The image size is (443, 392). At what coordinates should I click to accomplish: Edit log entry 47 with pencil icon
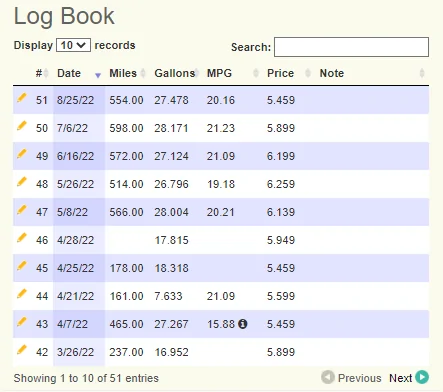click(x=22, y=210)
